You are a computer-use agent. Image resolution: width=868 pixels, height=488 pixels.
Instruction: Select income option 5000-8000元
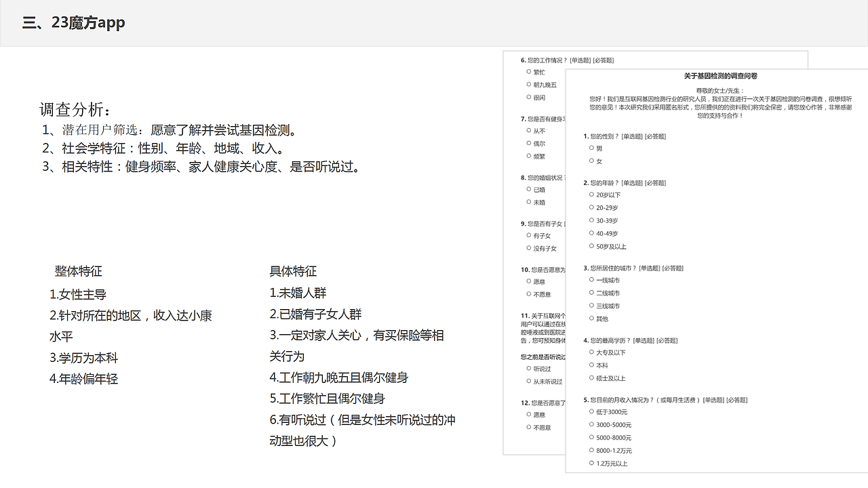(x=591, y=437)
